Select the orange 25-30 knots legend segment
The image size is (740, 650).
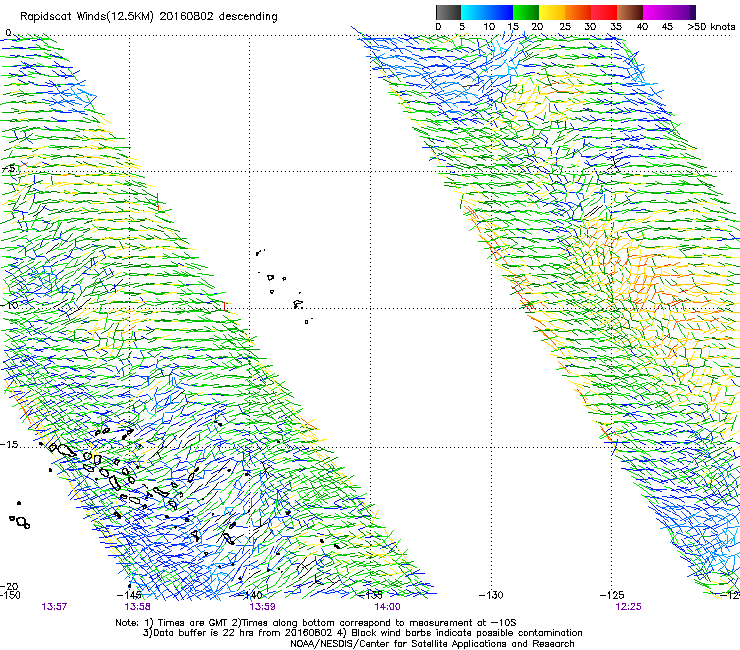pos(578,12)
